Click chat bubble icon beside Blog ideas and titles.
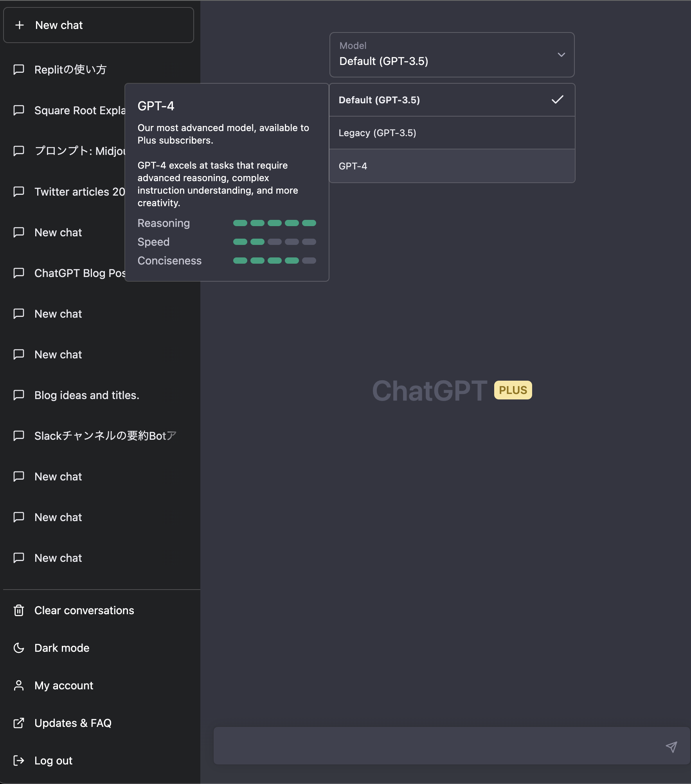Viewport: 691px width, 784px height. point(19,395)
